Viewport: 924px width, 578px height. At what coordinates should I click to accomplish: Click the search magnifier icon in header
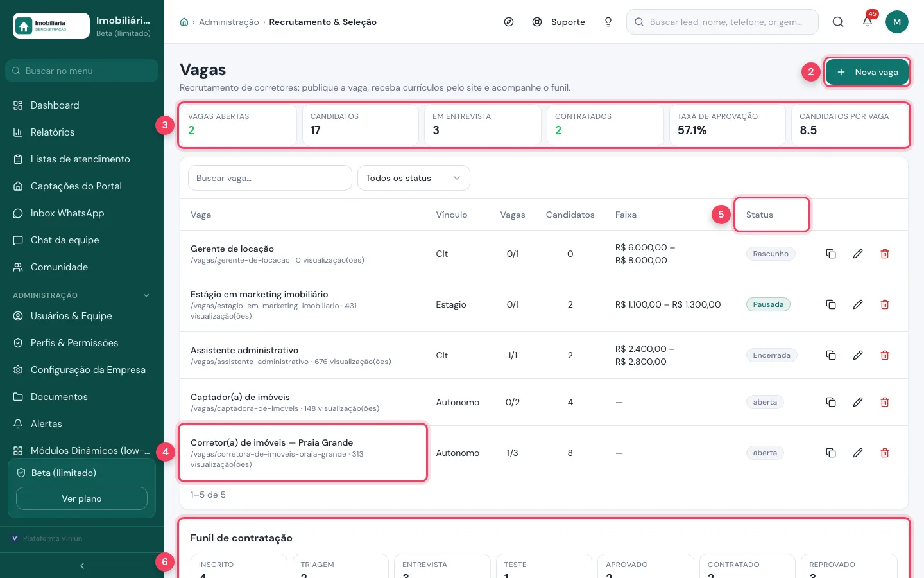838,22
